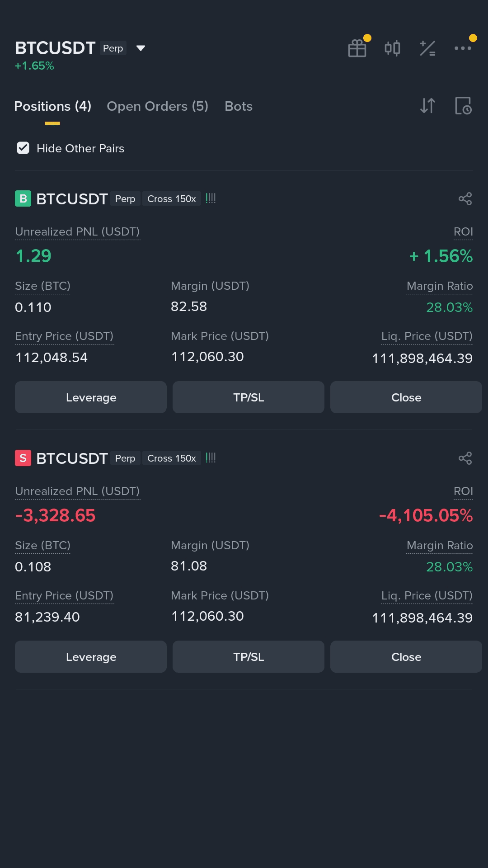Open Cross 150x on long position

[172, 199]
